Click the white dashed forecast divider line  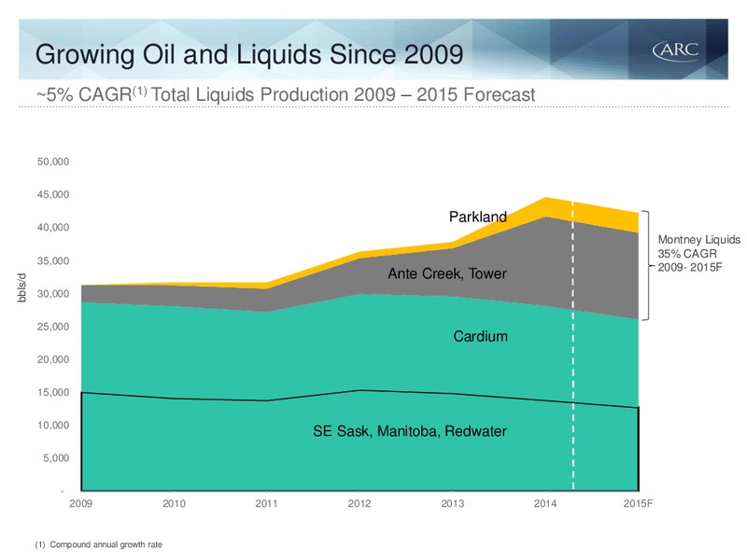[573, 346]
